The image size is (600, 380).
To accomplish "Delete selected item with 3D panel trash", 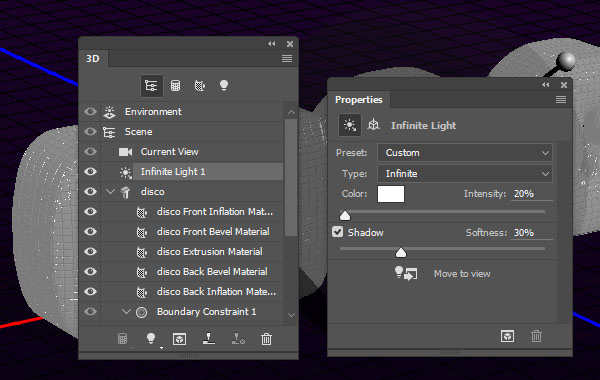I will coord(266,339).
